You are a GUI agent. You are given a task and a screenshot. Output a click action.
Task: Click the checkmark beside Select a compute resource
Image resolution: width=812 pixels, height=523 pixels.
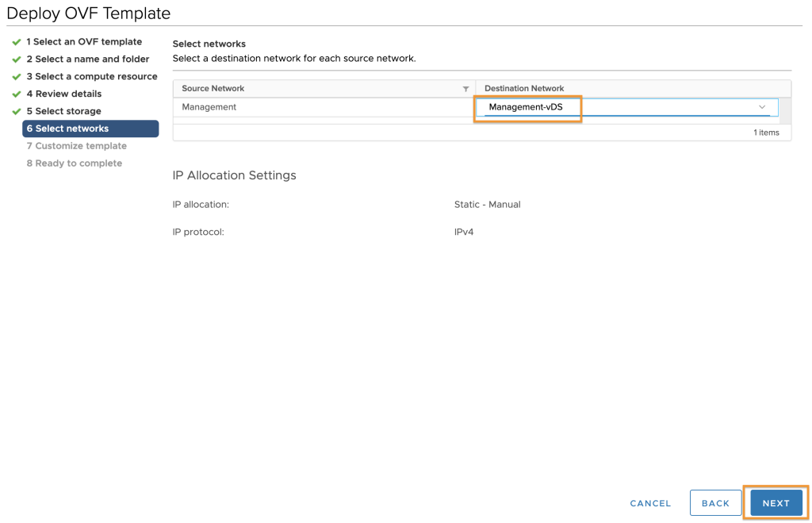click(17, 77)
